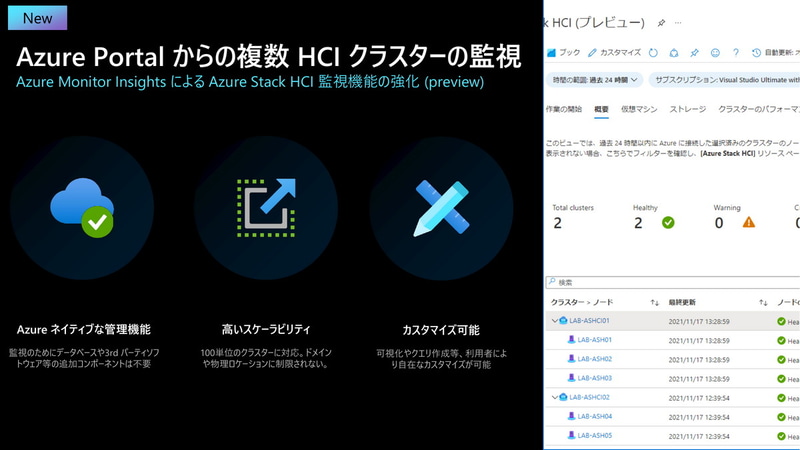800x450 pixels.
Task: Click the cloud with checkmark icon
Action: pos(82,208)
